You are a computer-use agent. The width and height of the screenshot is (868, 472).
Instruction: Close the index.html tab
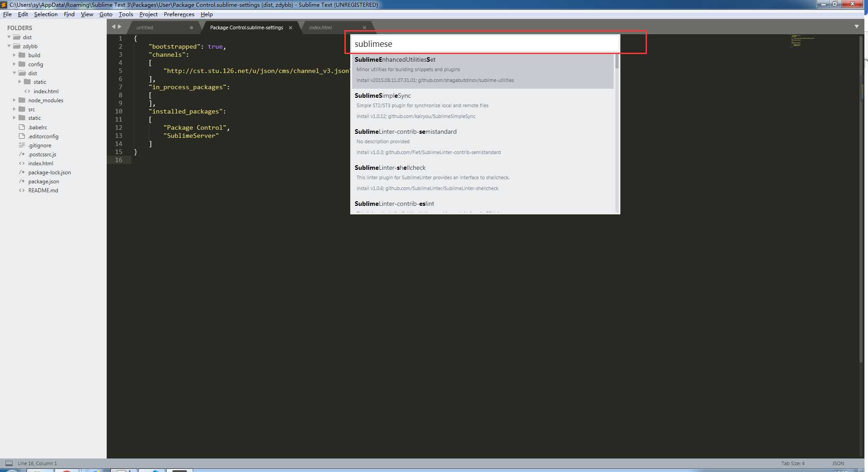[x=364, y=27]
